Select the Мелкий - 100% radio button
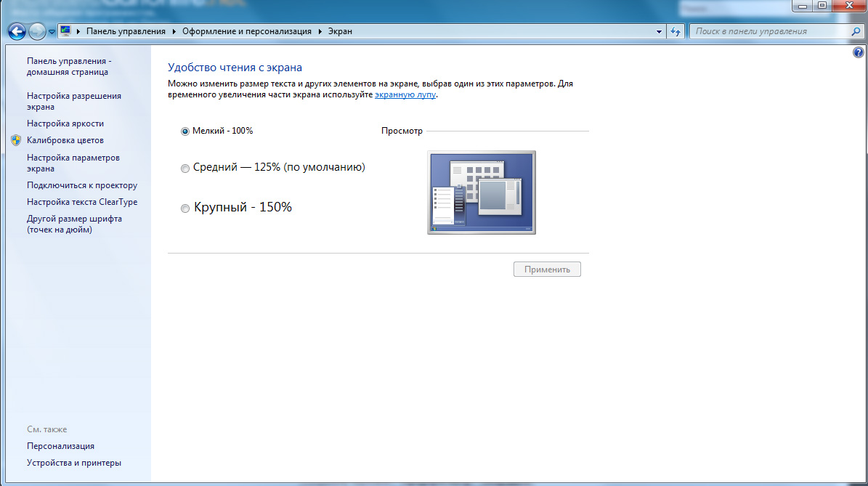This screenshot has height=486, width=868. tap(185, 131)
